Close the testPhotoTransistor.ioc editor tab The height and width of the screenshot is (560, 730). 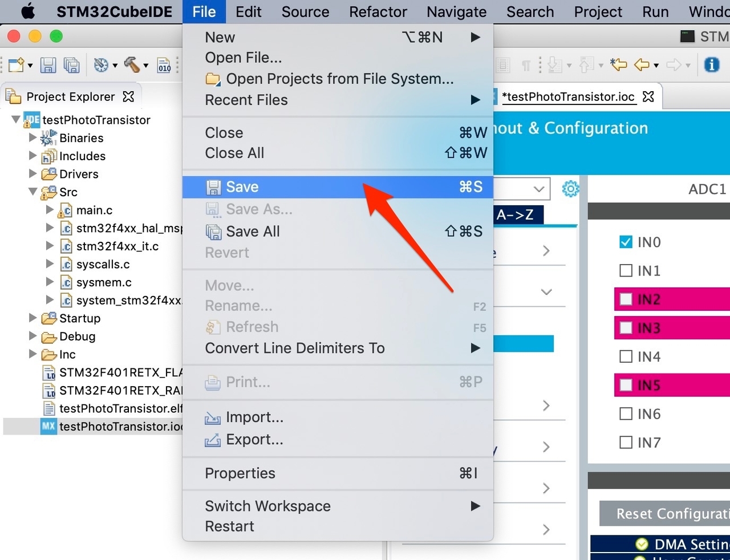[648, 96]
